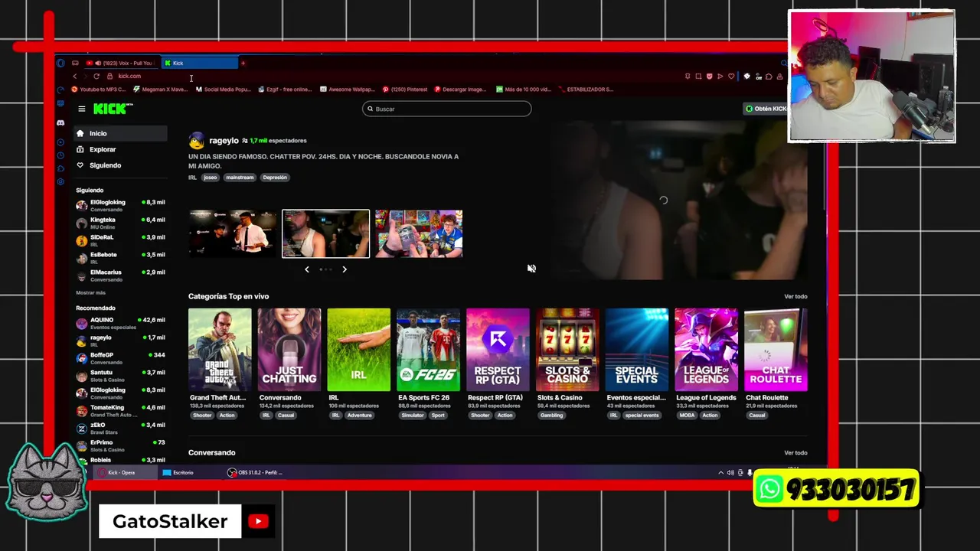Open the Just Chatting Conversando category card
This screenshot has width=980, height=551.
289,350
